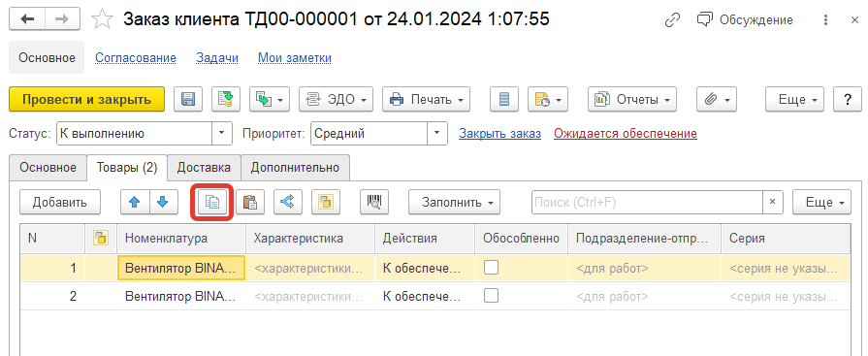Switch to the Основное navigation section
This screenshot has width=868, height=356.
click(47, 57)
